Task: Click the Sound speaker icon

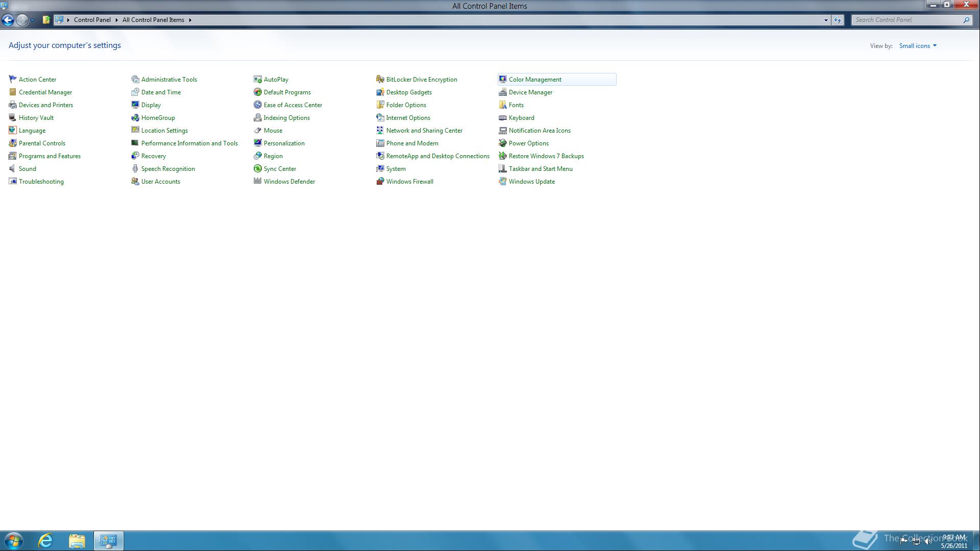Action: (x=13, y=168)
